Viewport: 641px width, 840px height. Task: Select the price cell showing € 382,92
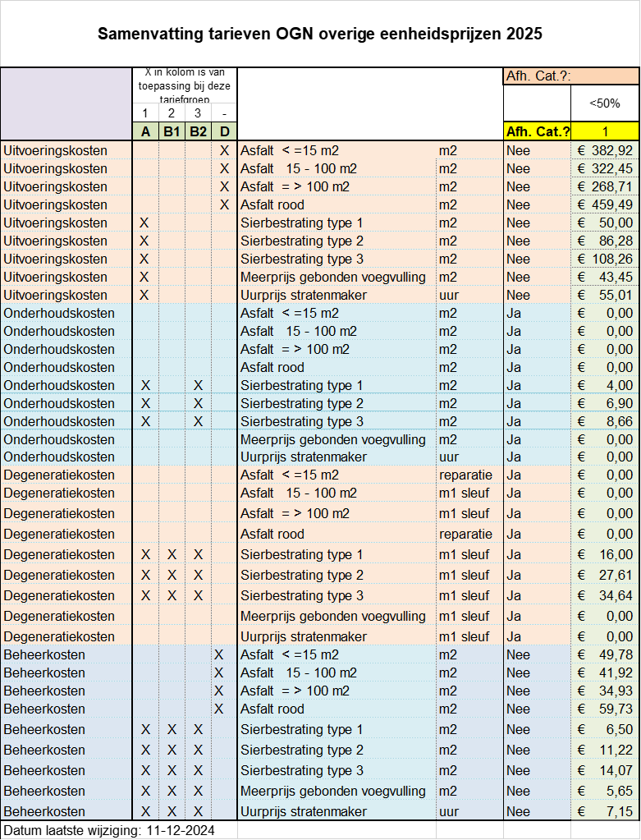[x=604, y=150]
